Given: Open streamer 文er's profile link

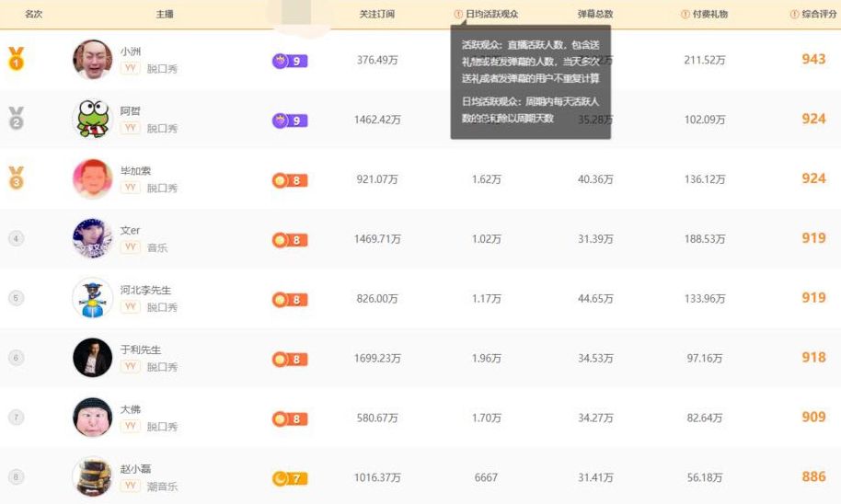Looking at the screenshot, I should (x=130, y=231).
